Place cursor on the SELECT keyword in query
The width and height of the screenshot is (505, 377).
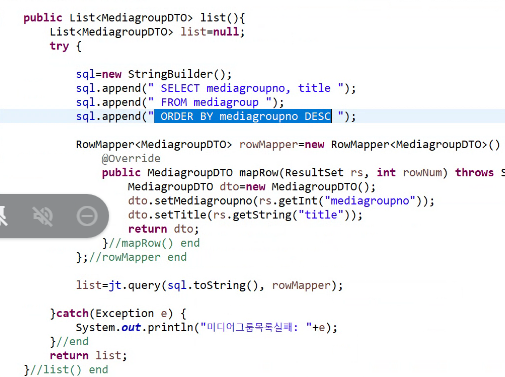[180, 88]
